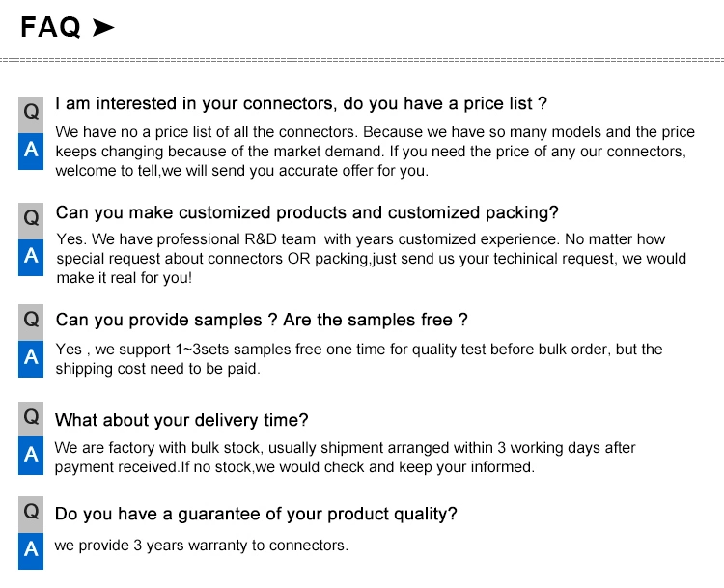The height and width of the screenshot is (588, 724).
Task: Click the dashed divider line below FAQ
Action: [x=362, y=60]
